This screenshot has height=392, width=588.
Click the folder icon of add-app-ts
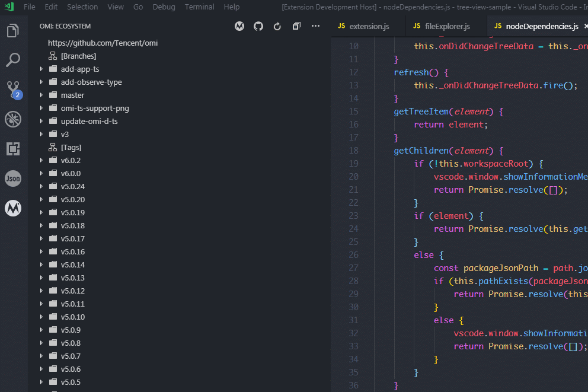point(53,69)
